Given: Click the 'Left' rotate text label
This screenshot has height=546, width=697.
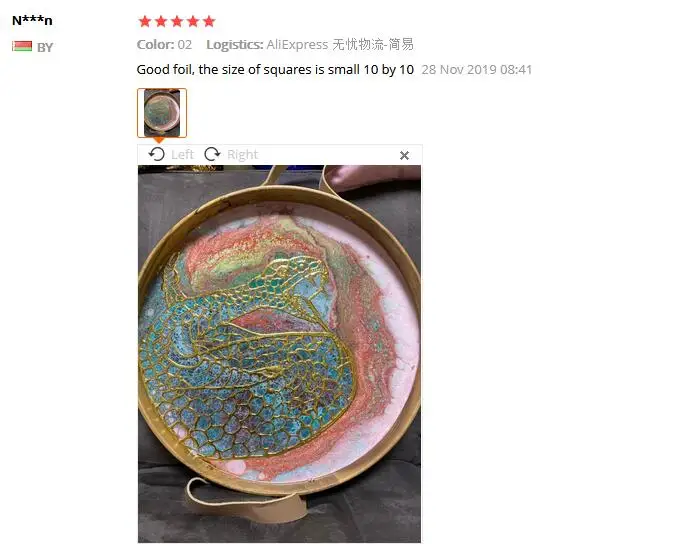Looking at the screenshot, I should pos(182,154).
